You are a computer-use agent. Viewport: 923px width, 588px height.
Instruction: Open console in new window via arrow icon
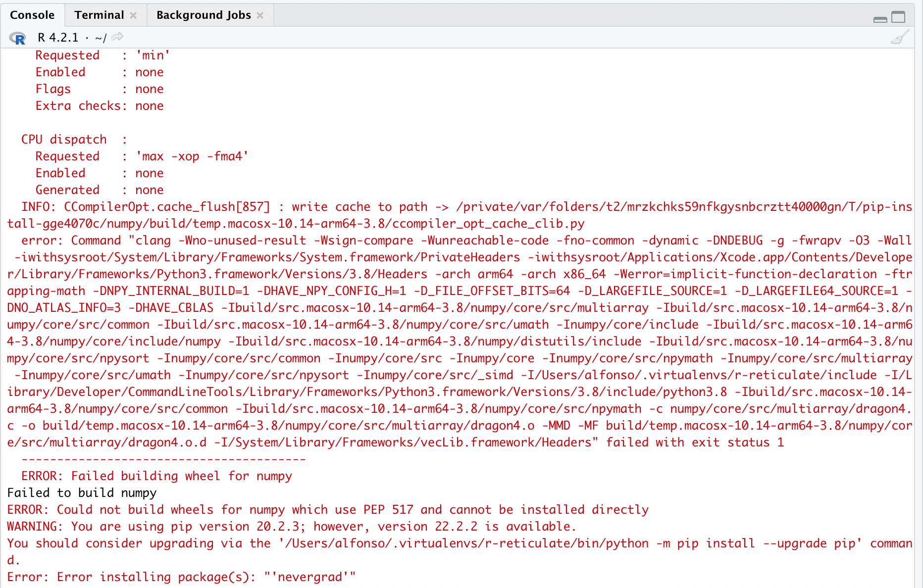pyautogui.click(x=117, y=36)
